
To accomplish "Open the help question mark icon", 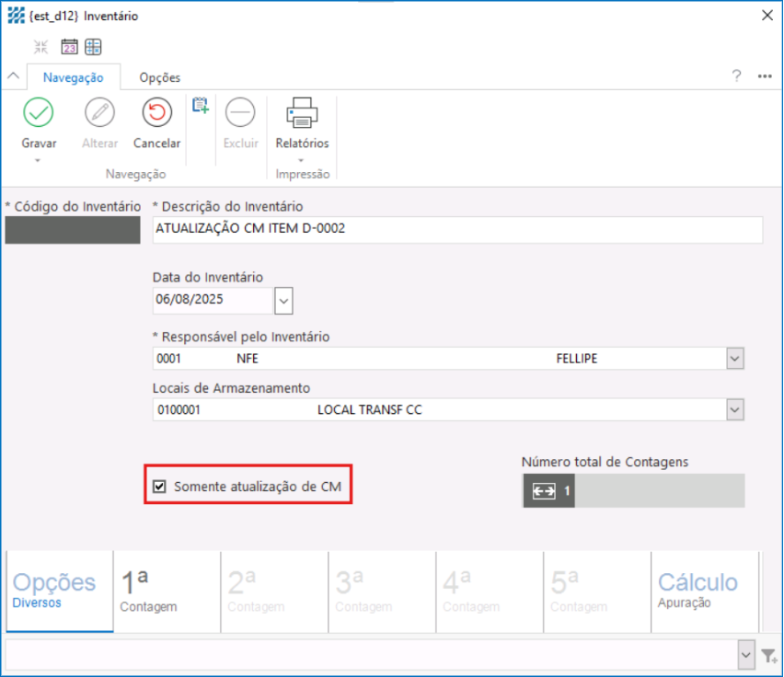I will pos(736,76).
